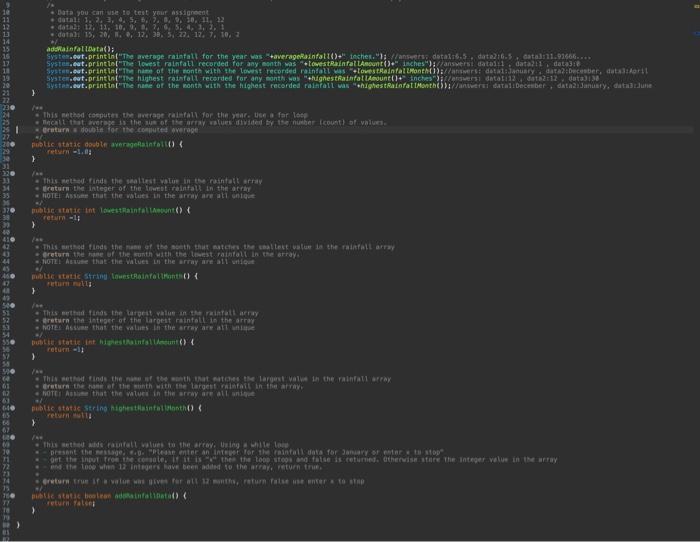Click the 'boolean' return type of addRainfallData

[x=98, y=496]
